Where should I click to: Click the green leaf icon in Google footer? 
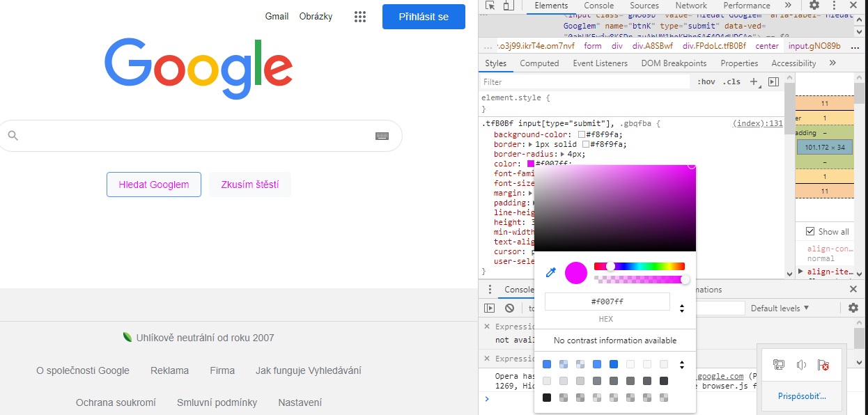point(127,338)
